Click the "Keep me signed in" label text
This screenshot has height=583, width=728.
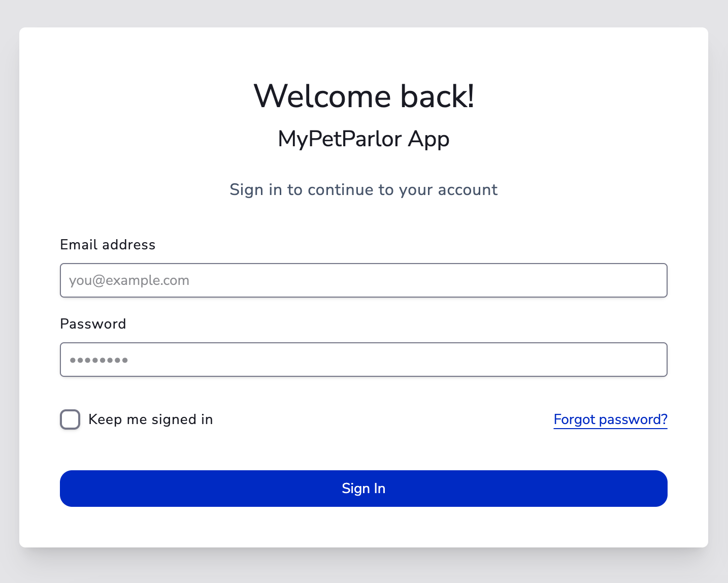coord(150,419)
